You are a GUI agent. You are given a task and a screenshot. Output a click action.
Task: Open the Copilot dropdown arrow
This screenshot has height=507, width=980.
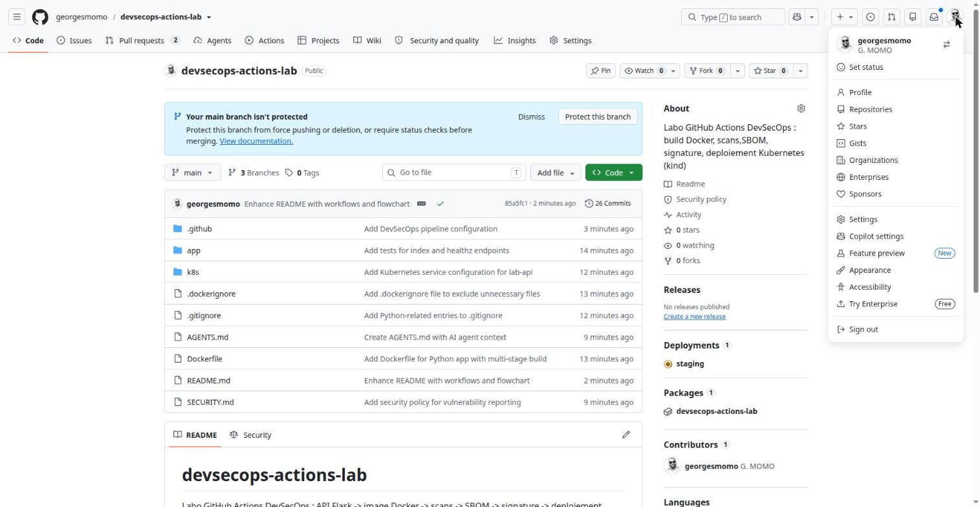[x=812, y=17]
